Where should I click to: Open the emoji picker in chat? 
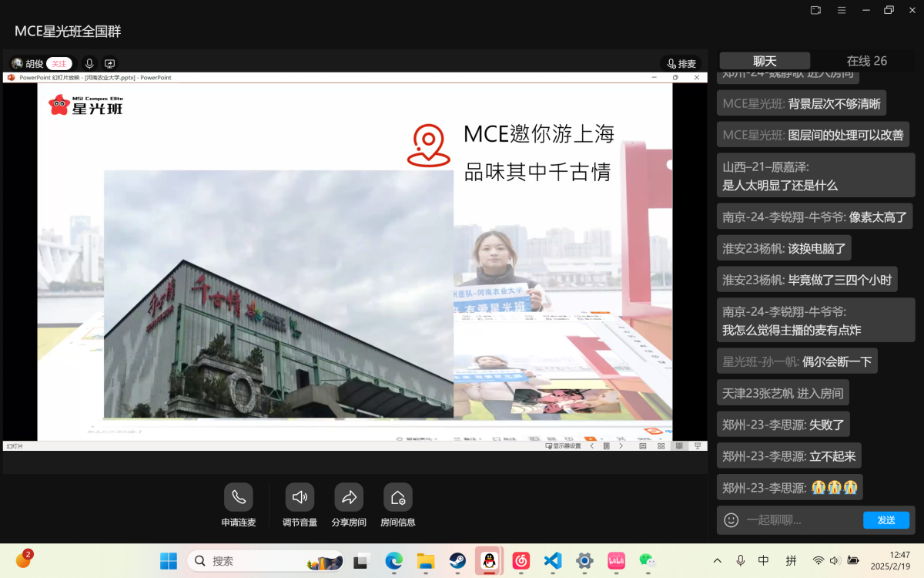pyautogui.click(x=731, y=520)
